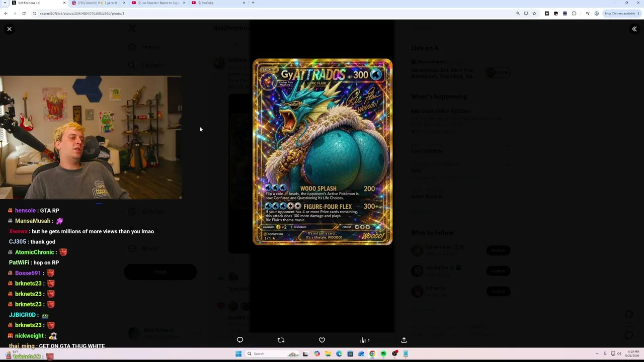Click the username 'AtomicChronic' in chat
The width and height of the screenshot is (644, 362).
[34, 252]
